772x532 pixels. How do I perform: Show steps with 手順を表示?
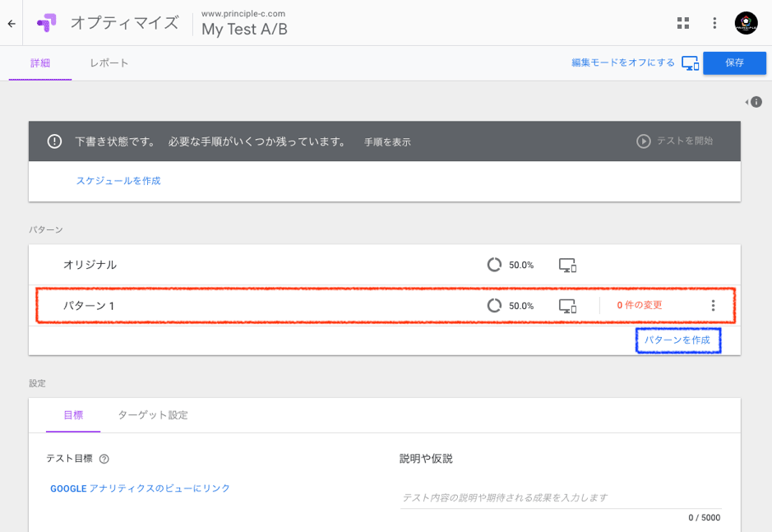(x=387, y=141)
